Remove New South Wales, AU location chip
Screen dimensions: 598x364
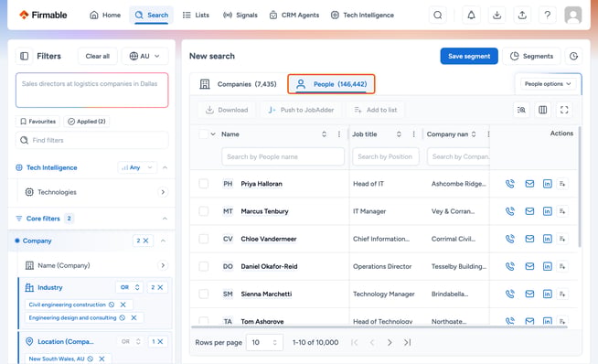pos(101,359)
